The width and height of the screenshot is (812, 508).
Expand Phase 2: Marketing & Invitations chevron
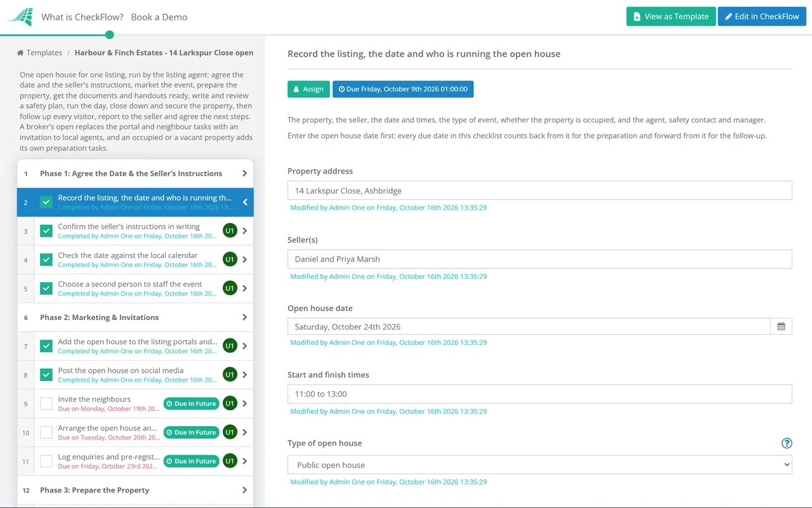(x=245, y=317)
